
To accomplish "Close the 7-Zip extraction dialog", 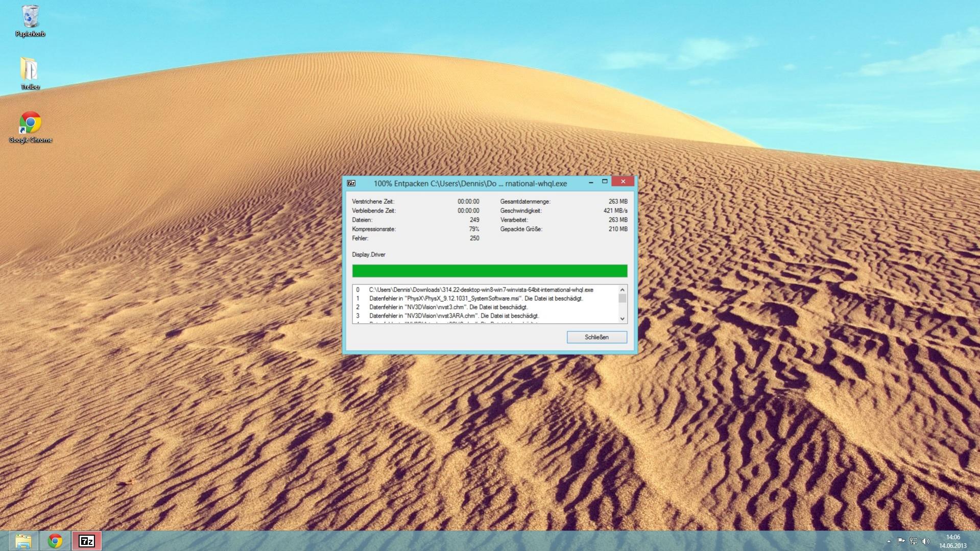I will point(623,182).
